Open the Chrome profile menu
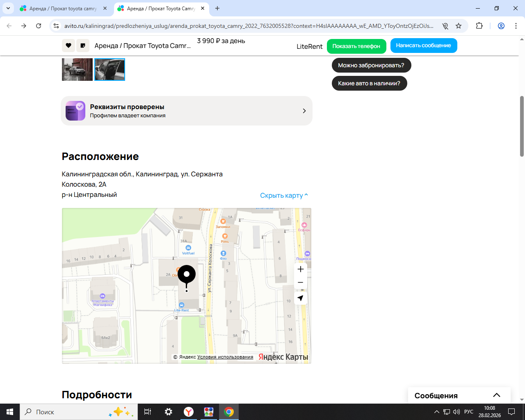 pyautogui.click(x=501, y=26)
